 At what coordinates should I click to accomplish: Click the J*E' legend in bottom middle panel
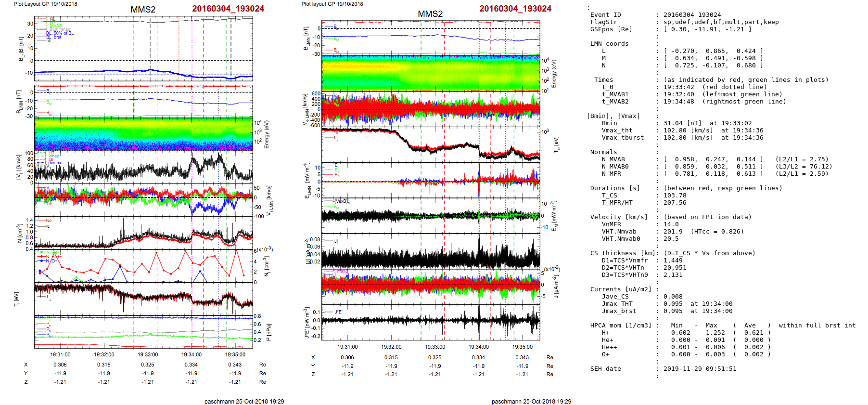[338, 312]
